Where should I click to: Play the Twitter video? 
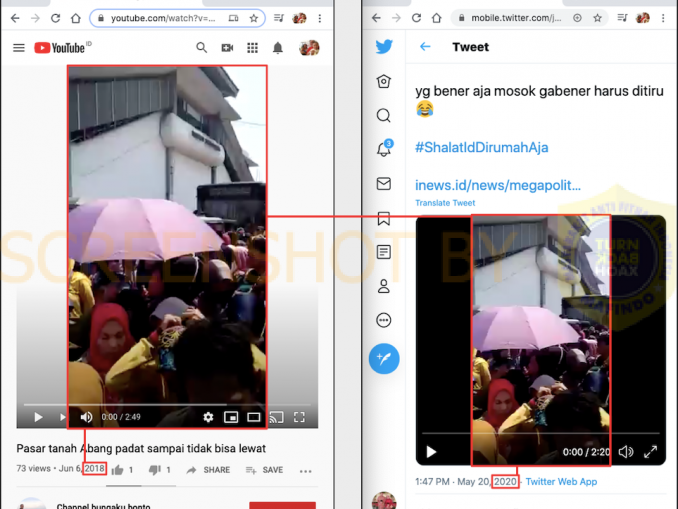tap(431, 452)
